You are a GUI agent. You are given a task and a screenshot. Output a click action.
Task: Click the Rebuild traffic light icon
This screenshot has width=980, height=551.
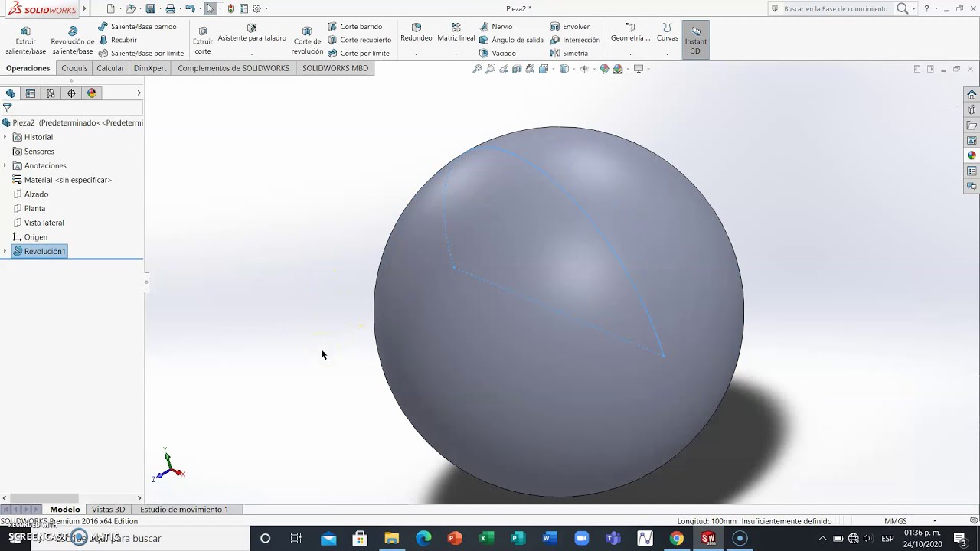pos(230,8)
